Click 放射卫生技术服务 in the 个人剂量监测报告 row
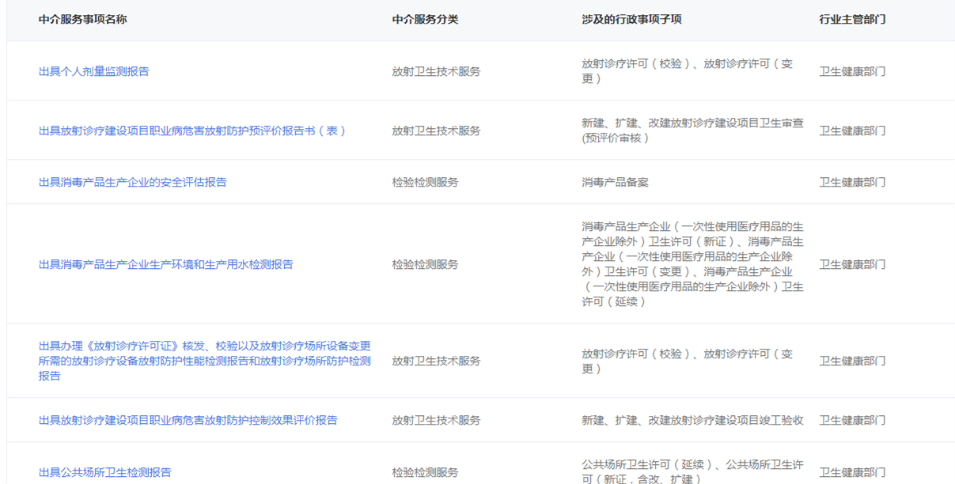 tap(436, 71)
